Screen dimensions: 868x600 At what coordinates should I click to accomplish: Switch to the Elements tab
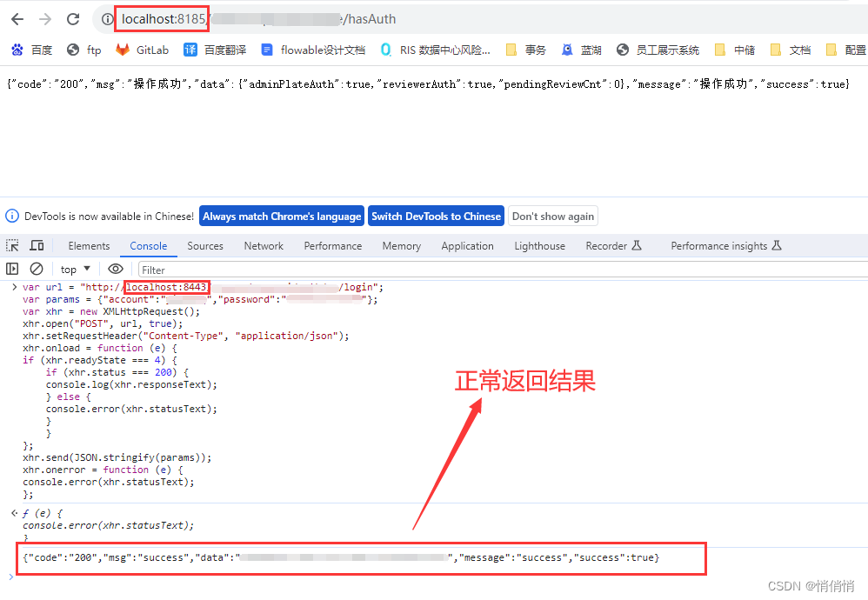pyautogui.click(x=88, y=245)
